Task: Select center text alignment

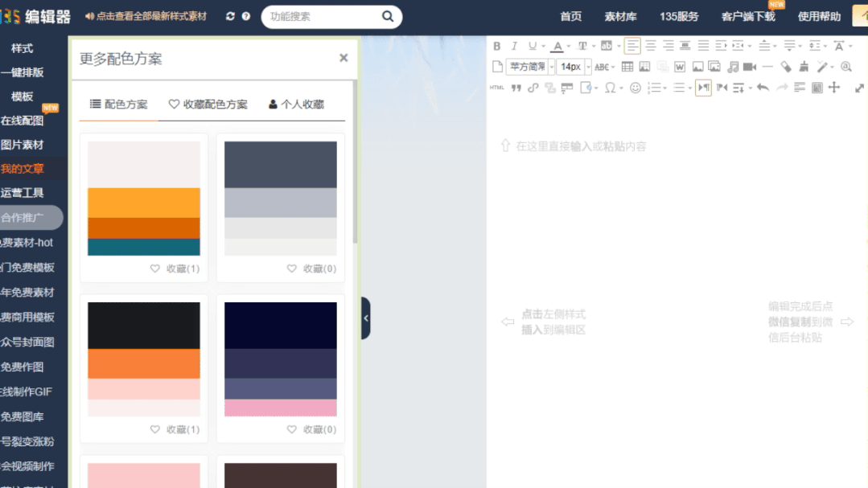Action: pyautogui.click(x=651, y=46)
